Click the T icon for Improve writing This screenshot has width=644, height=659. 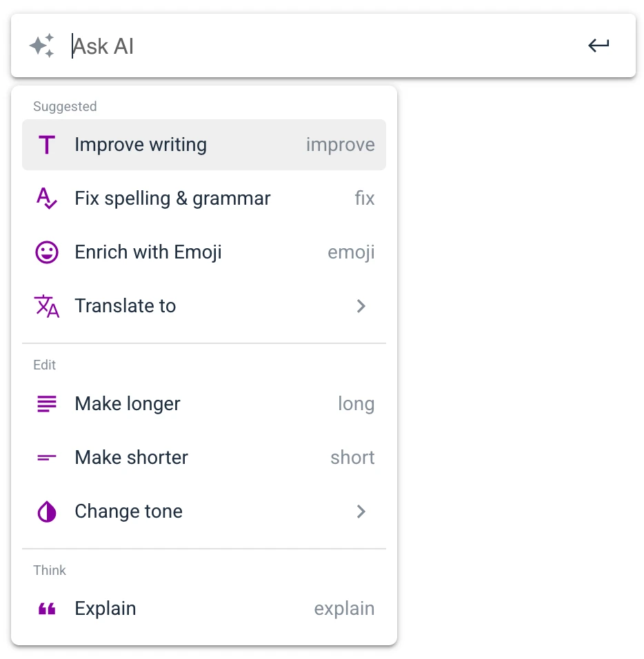pos(47,145)
